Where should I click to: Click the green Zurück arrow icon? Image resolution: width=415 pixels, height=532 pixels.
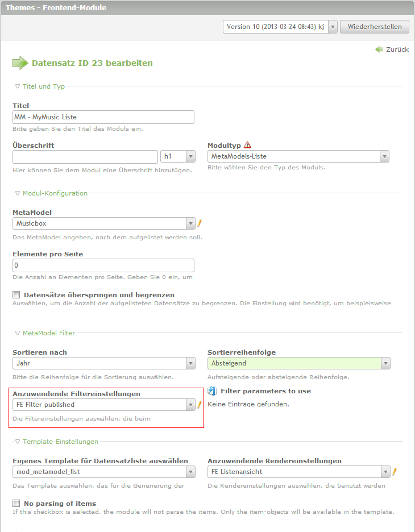[379, 49]
